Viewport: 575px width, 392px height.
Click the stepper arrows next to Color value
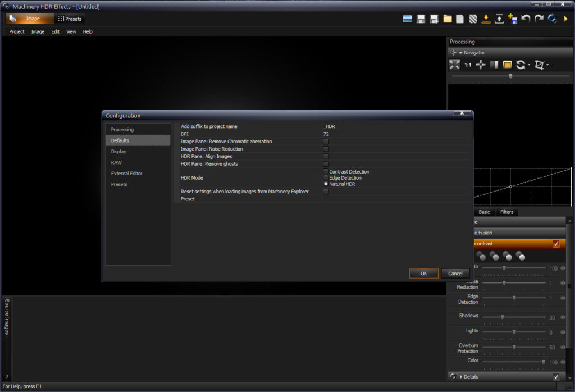pyautogui.click(x=563, y=362)
